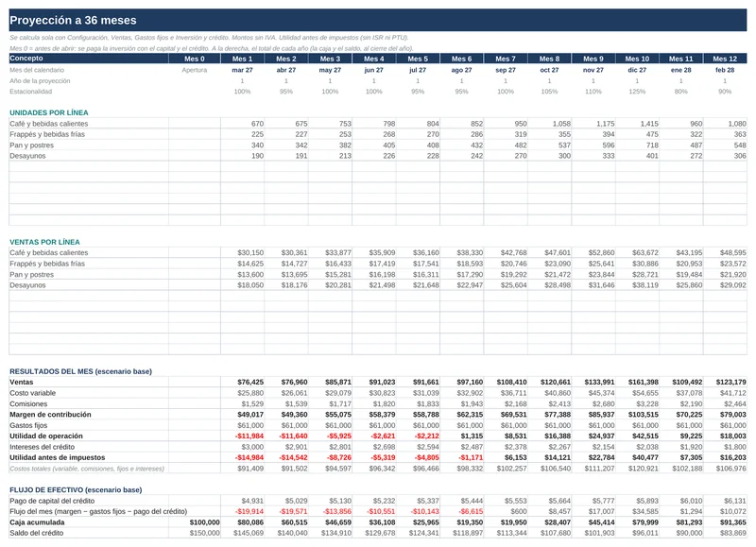This screenshot has height=547, width=756.
Task: Select the "1,415" units cell
Action: 637,124
